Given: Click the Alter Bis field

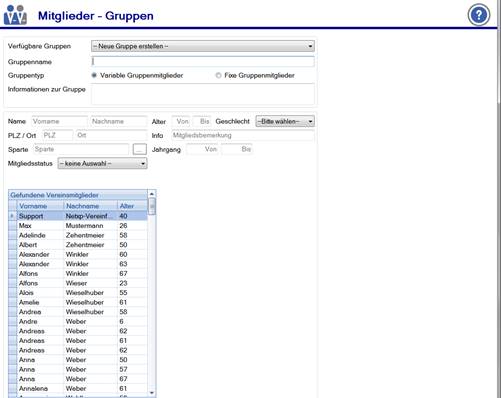Looking at the screenshot, I should coord(202,121).
